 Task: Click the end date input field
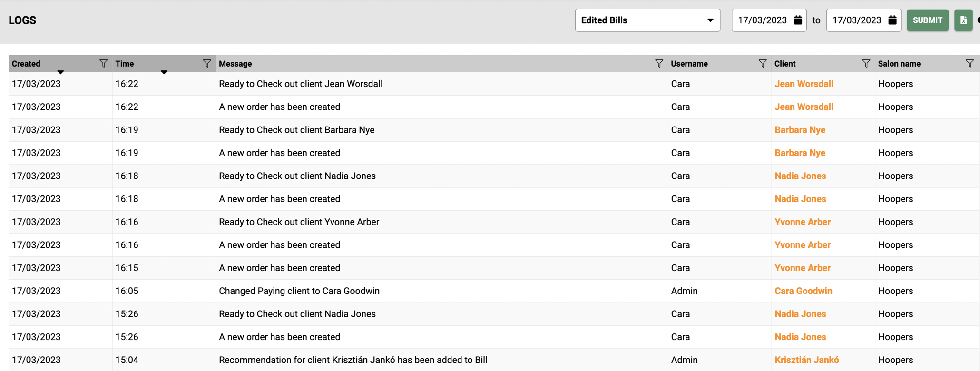pos(857,20)
